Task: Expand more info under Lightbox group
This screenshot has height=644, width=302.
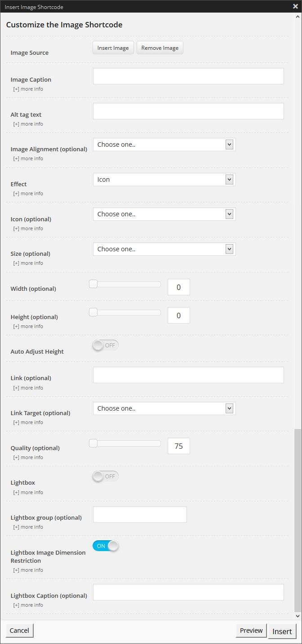Action: [28, 527]
